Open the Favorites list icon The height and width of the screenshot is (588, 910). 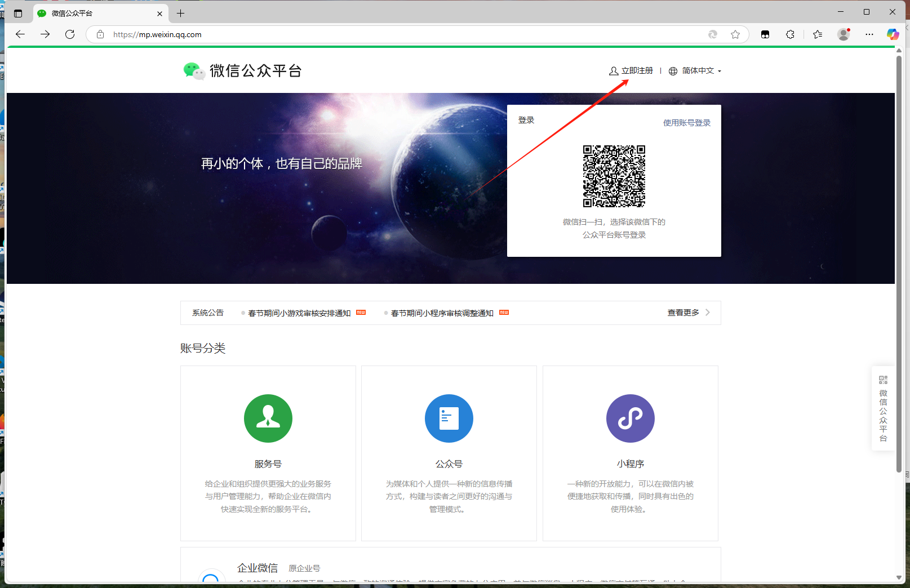point(818,34)
